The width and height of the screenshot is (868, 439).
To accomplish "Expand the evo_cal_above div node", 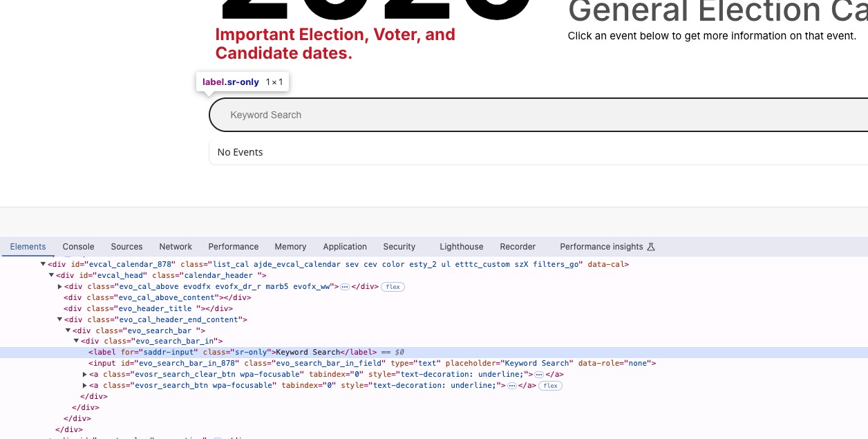I will 60,286.
